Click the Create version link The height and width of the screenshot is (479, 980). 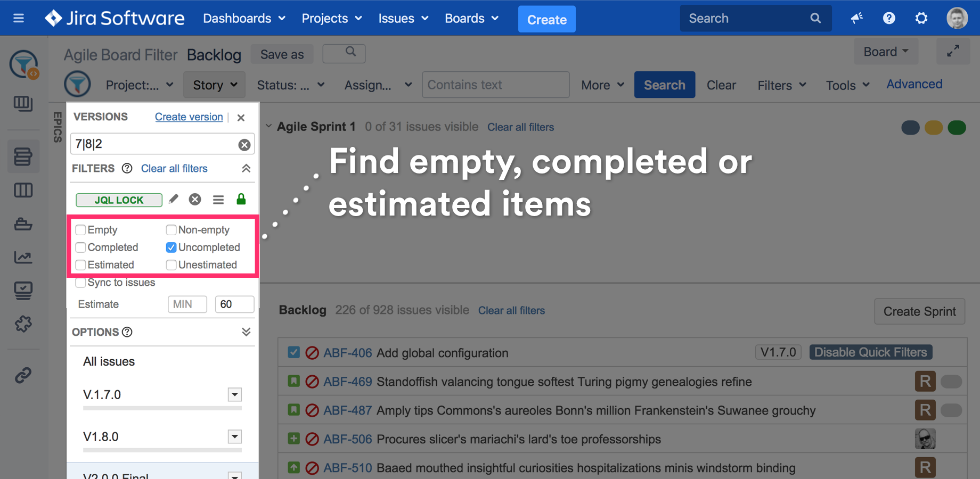pos(189,117)
